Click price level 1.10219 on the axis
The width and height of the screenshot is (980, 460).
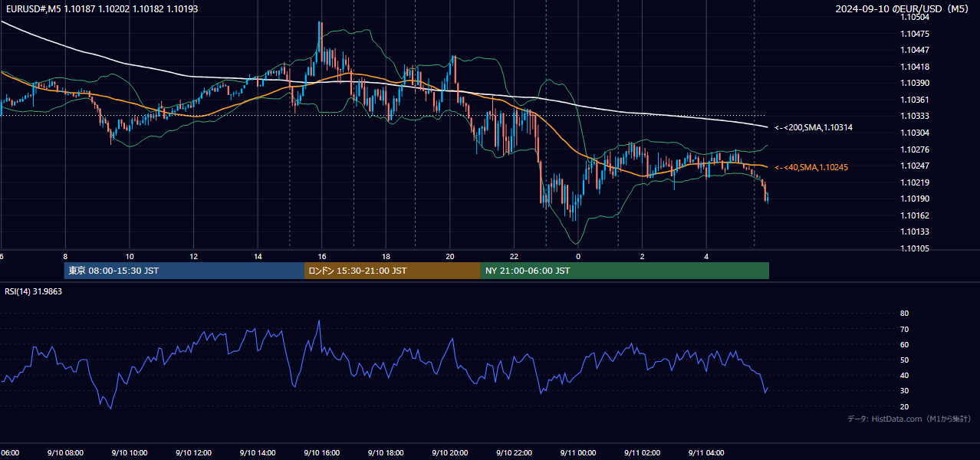[915, 182]
